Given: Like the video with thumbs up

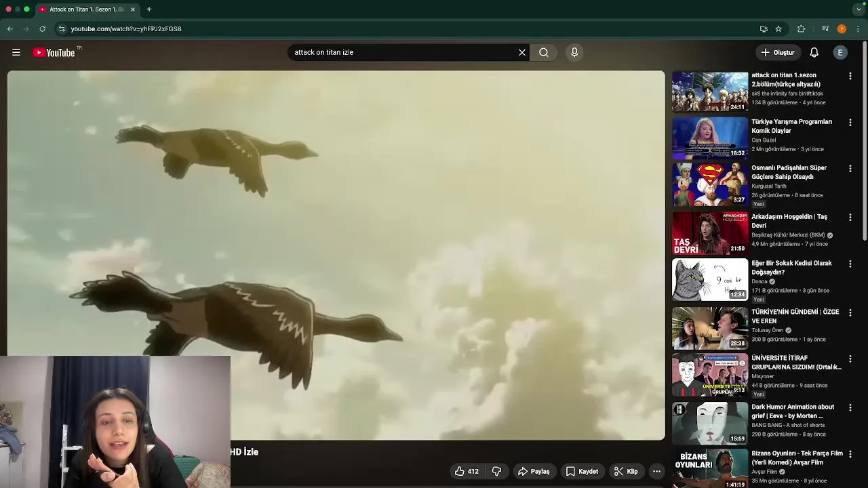Looking at the screenshot, I should 467,471.
